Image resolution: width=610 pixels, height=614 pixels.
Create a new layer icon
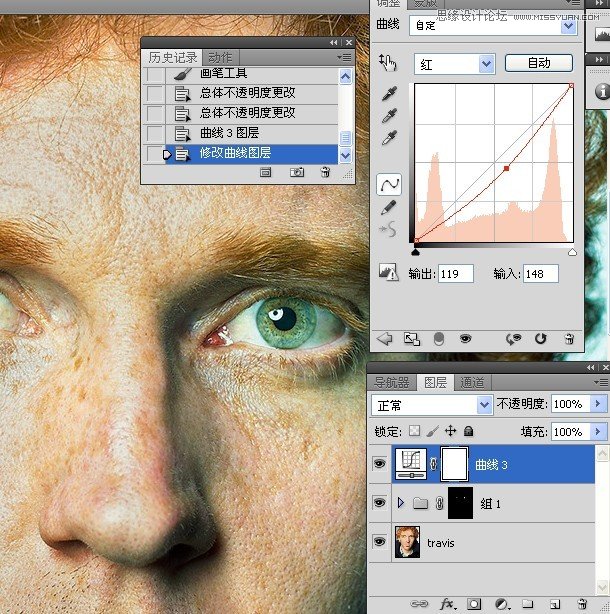[x=554, y=604]
